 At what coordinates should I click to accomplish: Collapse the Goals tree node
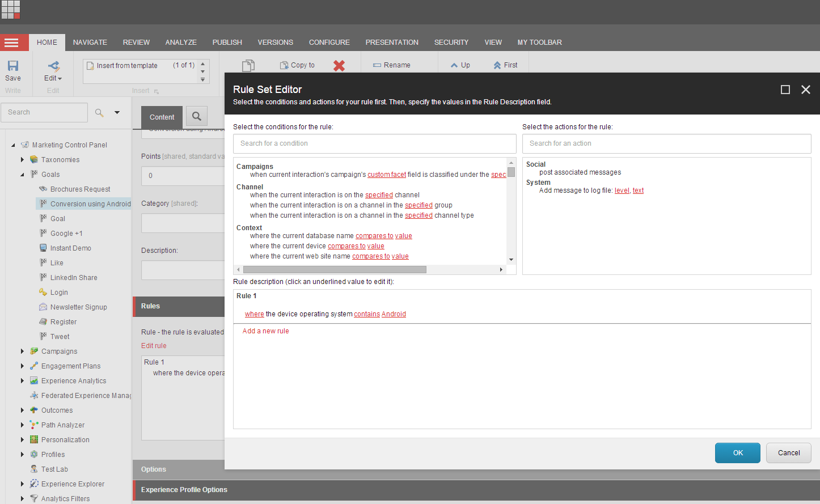pyautogui.click(x=22, y=174)
